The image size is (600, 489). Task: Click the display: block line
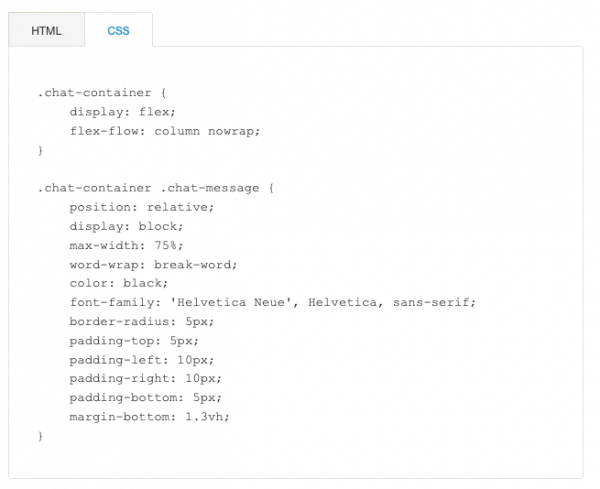tap(126, 226)
